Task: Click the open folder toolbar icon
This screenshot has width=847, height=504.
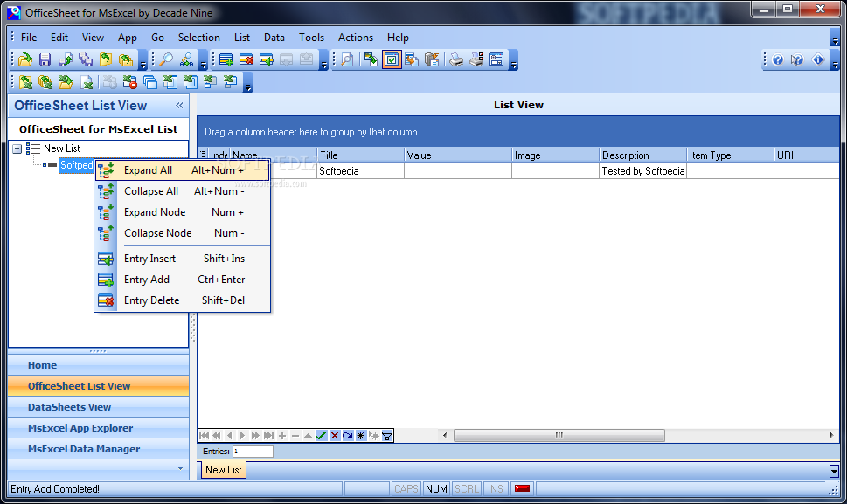Action: coord(24,59)
